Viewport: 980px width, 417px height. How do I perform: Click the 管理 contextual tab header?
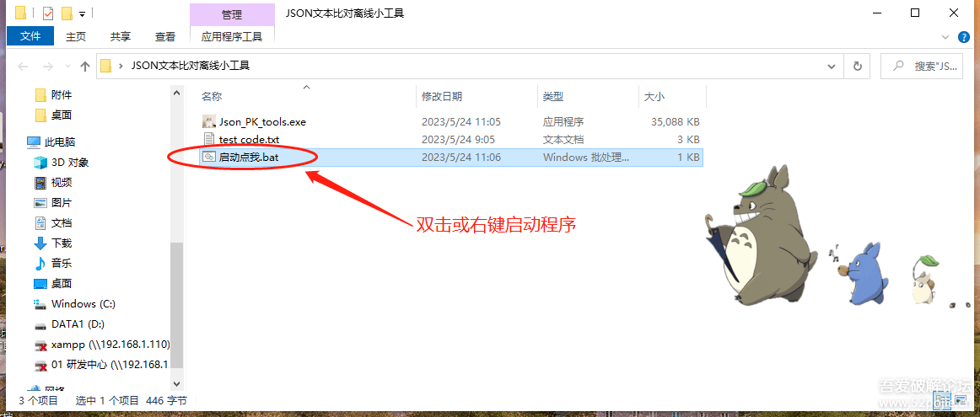232,14
